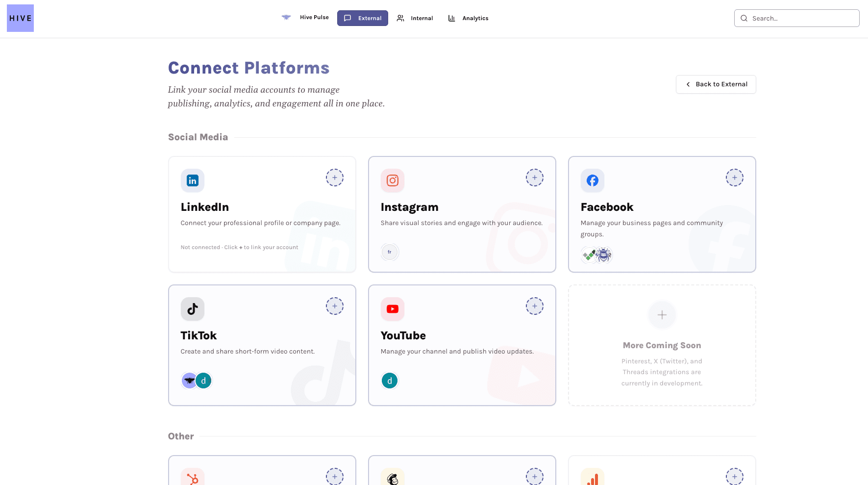868x485 pixels.
Task: Click the 'Other' section label
Action: [181, 436]
